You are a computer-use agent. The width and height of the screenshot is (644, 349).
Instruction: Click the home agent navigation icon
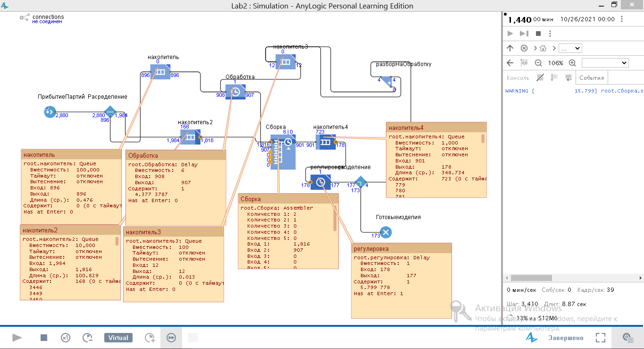click(x=543, y=48)
